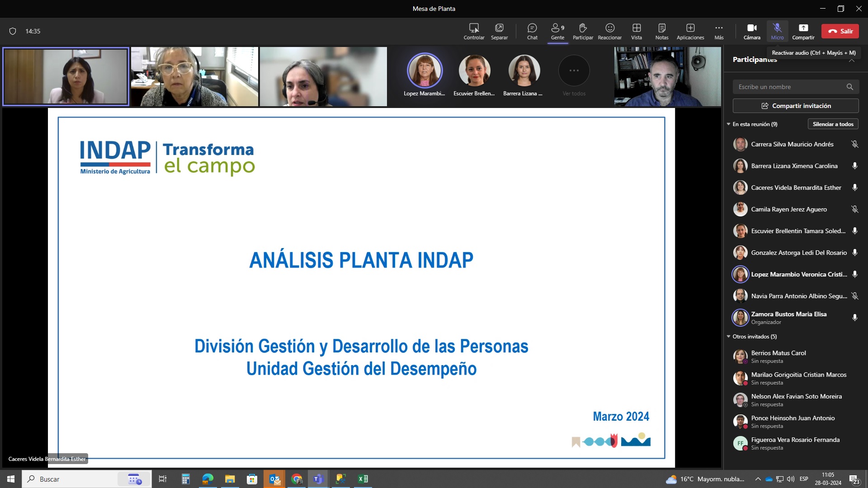The width and height of the screenshot is (868, 488).
Task: Click mic icon for Zamora Bustos Maria Elisa
Action: [x=854, y=318]
